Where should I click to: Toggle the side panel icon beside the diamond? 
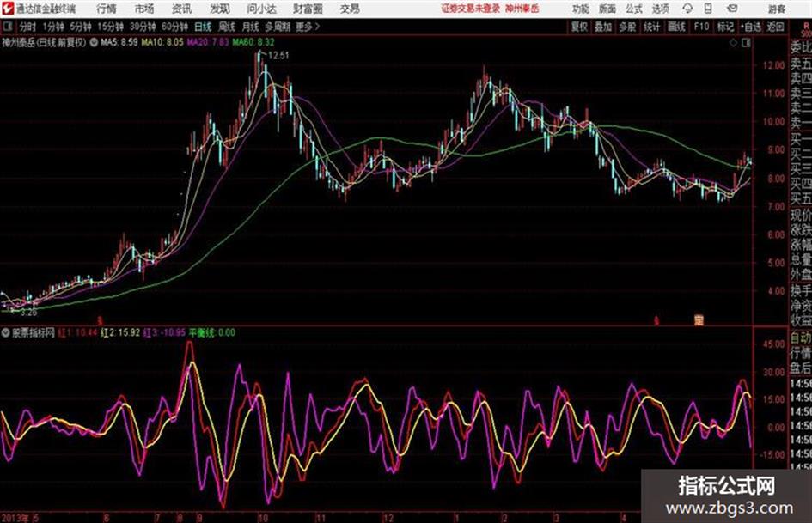pyautogui.click(x=746, y=43)
